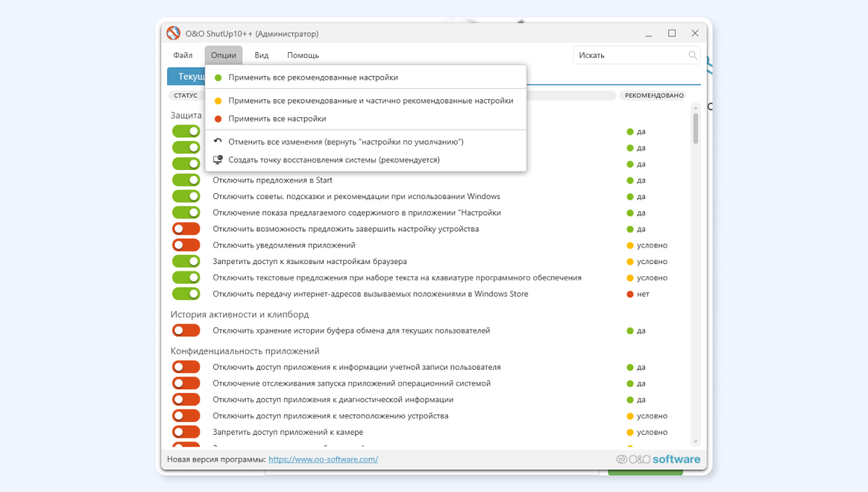
Task: Open the Помощь menu
Action: pos(303,55)
